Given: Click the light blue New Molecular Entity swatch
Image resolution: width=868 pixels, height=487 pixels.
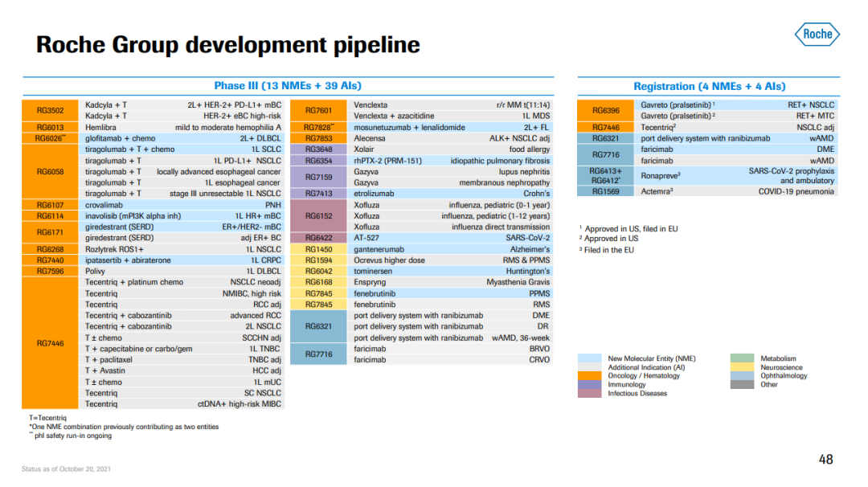Looking at the screenshot, I should (590, 358).
